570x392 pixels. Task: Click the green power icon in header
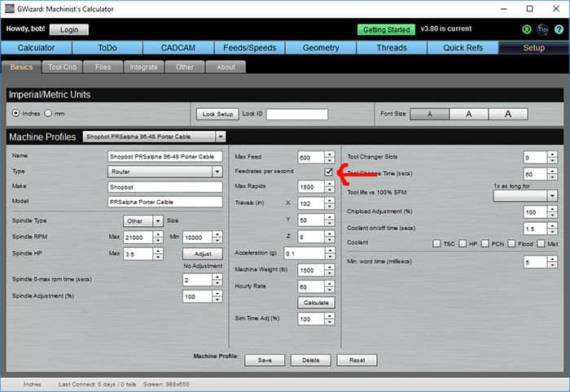526,29
